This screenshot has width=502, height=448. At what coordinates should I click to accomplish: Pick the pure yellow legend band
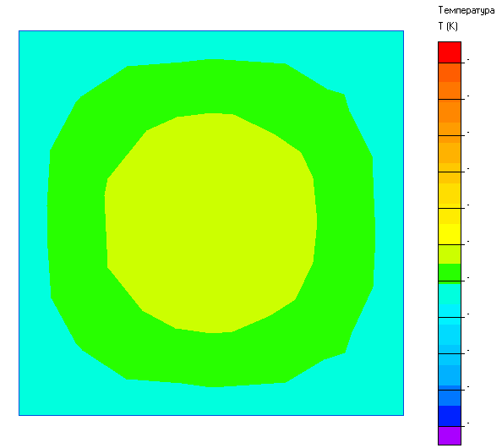449,234
